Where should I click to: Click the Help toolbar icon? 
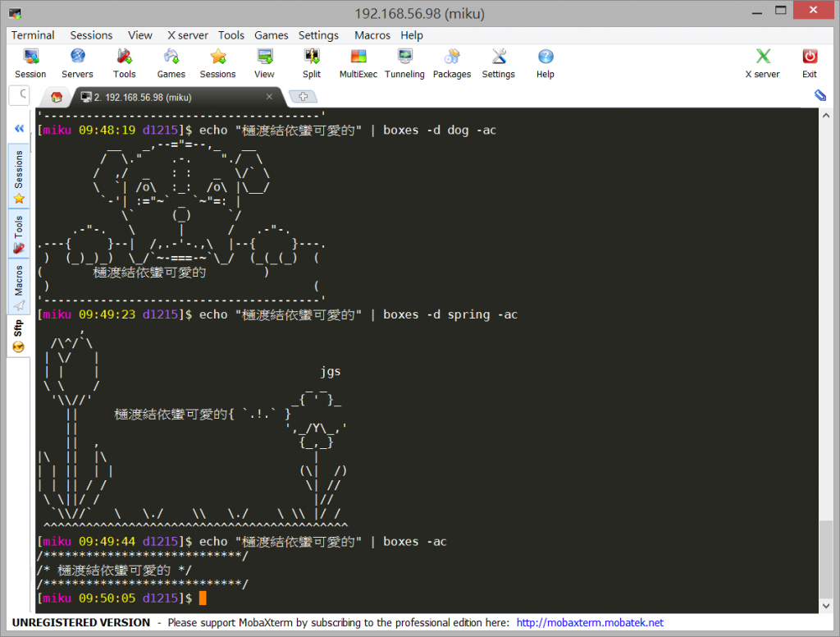[545, 63]
